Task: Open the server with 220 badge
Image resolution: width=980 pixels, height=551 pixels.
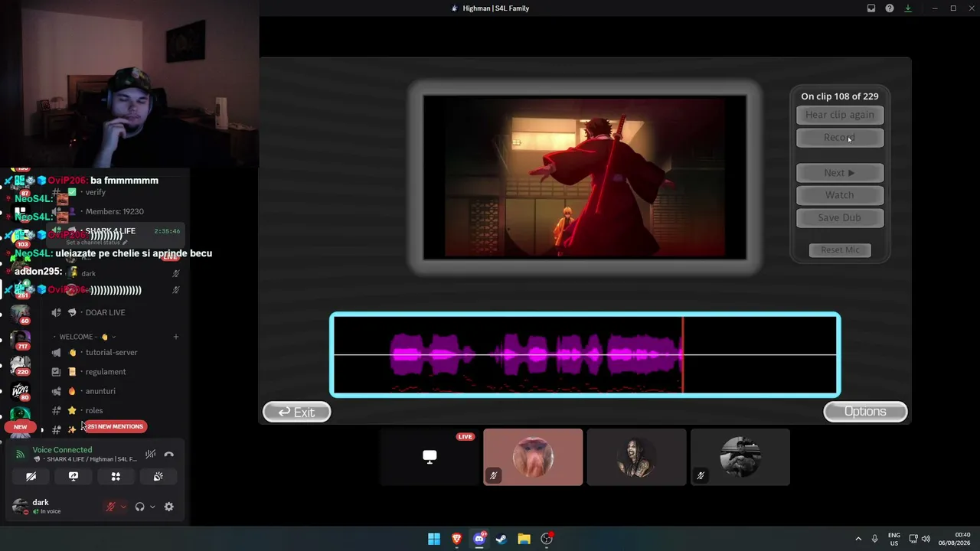Action: [x=20, y=365]
